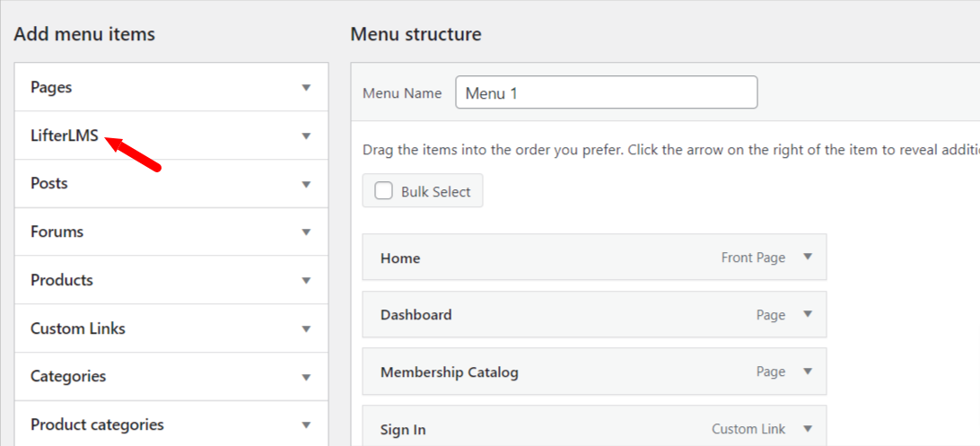This screenshot has height=446, width=980.
Task: Open the Forums section arrow
Action: click(x=306, y=232)
